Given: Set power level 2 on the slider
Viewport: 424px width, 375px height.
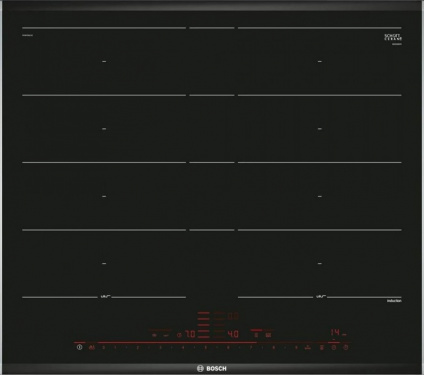Looking at the screenshot, I should pyautogui.click(x=138, y=348).
